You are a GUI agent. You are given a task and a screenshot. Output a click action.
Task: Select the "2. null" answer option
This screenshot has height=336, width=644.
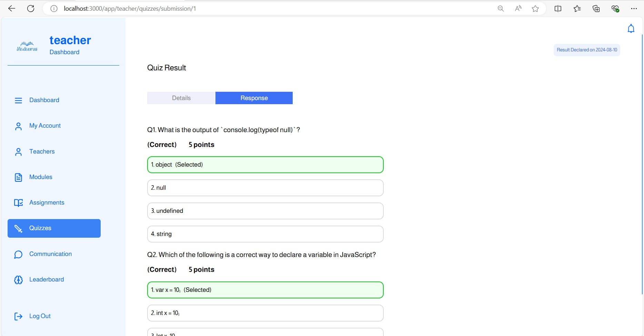point(265,188)
